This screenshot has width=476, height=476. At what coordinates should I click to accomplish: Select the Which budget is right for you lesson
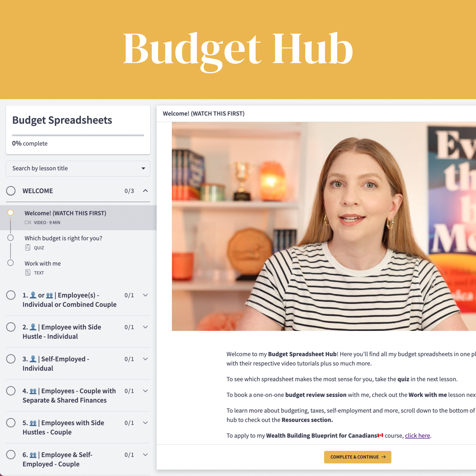pyautogui.click(x=63, y=238)
